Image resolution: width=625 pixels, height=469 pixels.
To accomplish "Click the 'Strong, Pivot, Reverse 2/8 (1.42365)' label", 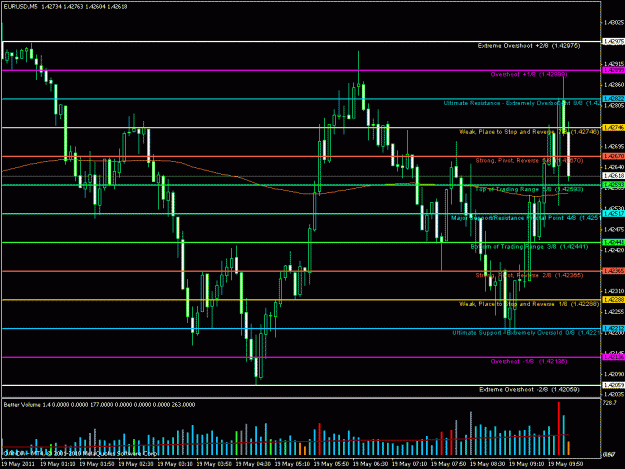I will [x=529, y=275].
